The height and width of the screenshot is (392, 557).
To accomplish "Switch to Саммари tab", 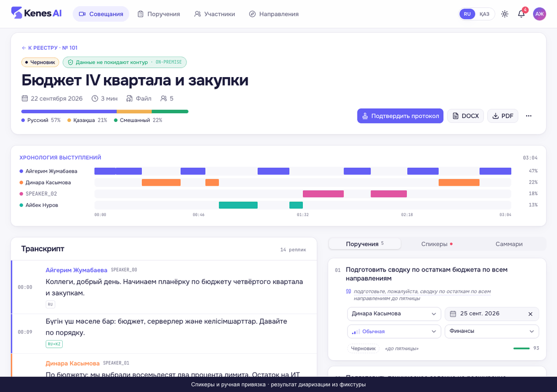I will [x=509, y=244].
